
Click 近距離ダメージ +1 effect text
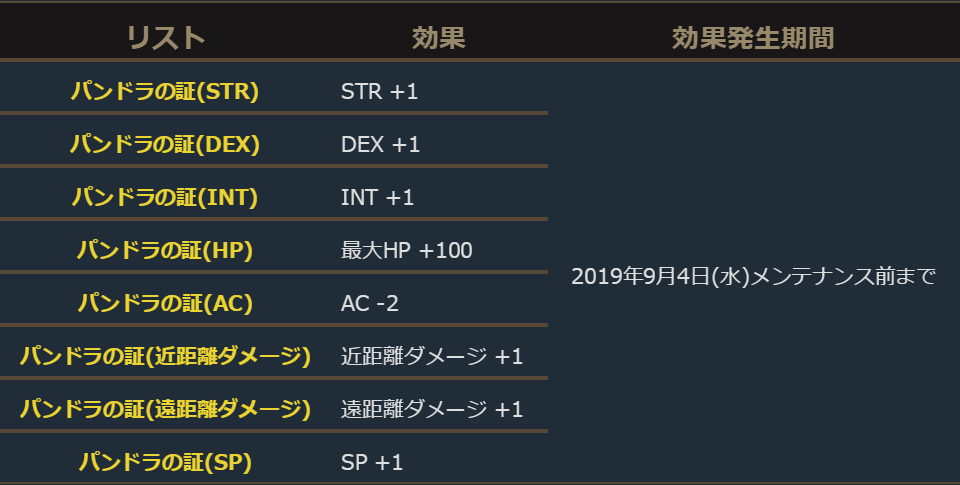pos(431,356)
